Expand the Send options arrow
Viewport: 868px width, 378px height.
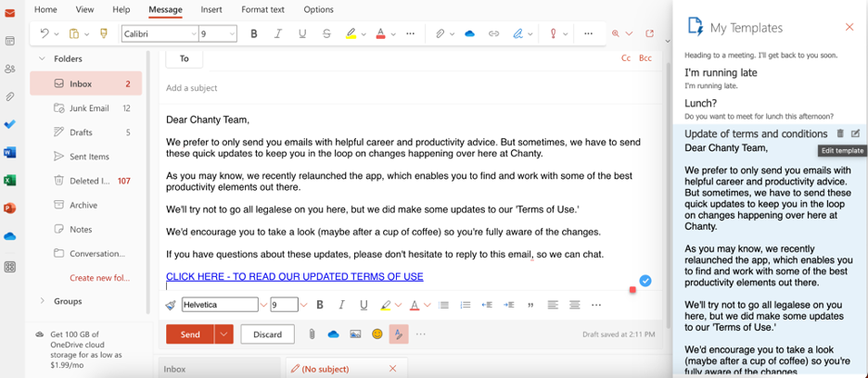[223, 334]
